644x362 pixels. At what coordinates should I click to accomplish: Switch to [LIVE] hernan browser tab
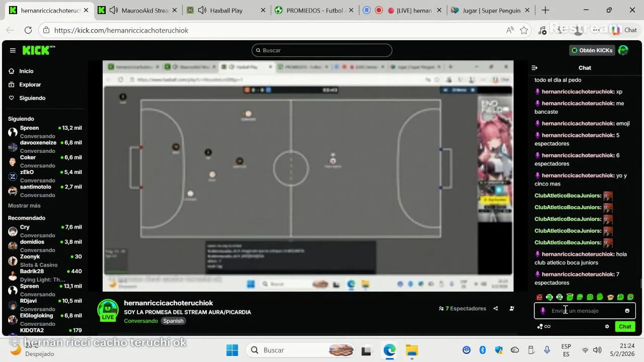[403, 10]
